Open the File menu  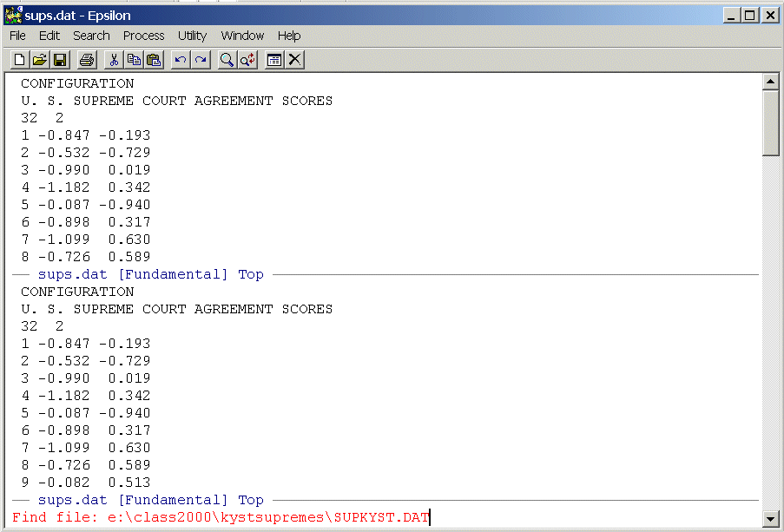[18, 36]
